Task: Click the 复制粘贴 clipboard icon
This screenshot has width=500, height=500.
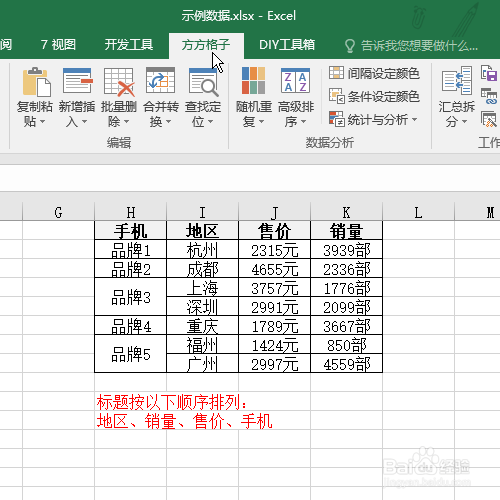Action: pos(37,82)
